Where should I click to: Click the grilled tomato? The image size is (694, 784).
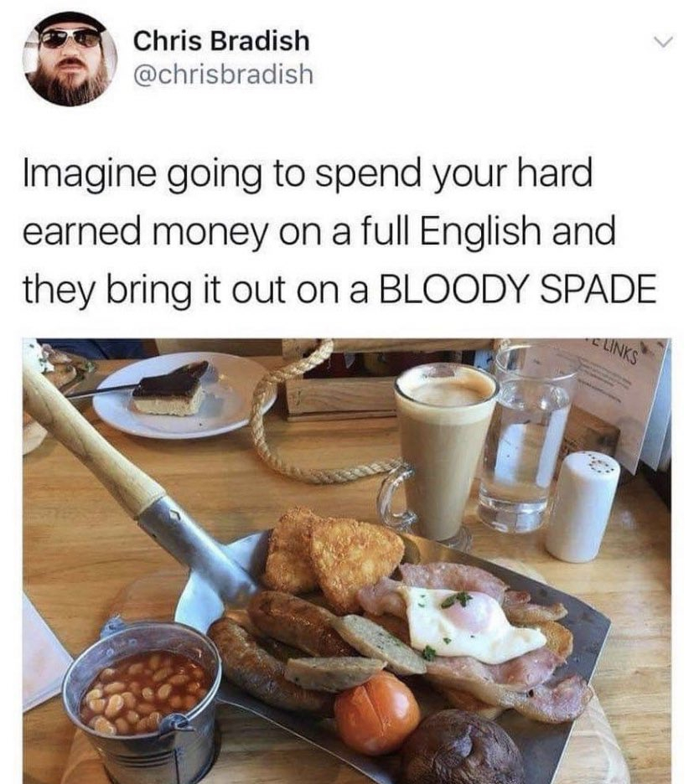pos(377,713)
